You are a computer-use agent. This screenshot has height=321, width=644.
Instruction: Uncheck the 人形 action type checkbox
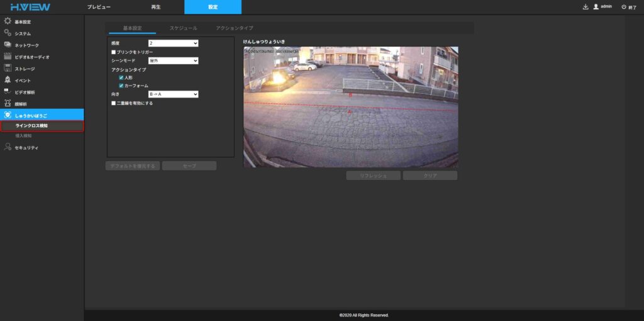121,77
